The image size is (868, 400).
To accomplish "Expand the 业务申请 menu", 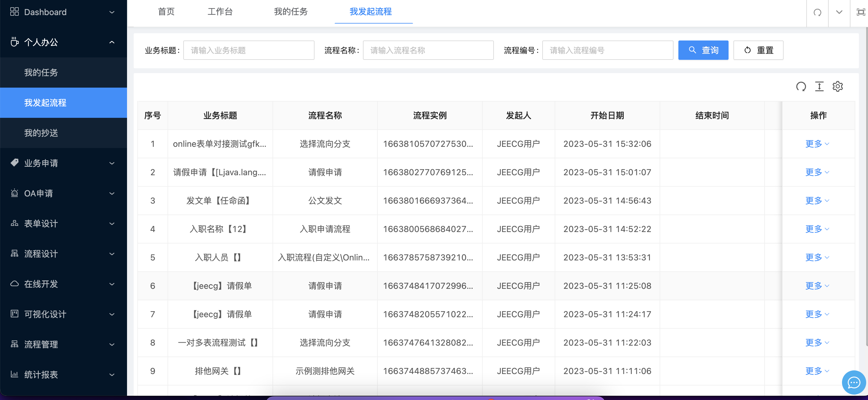I will point(112,163).
